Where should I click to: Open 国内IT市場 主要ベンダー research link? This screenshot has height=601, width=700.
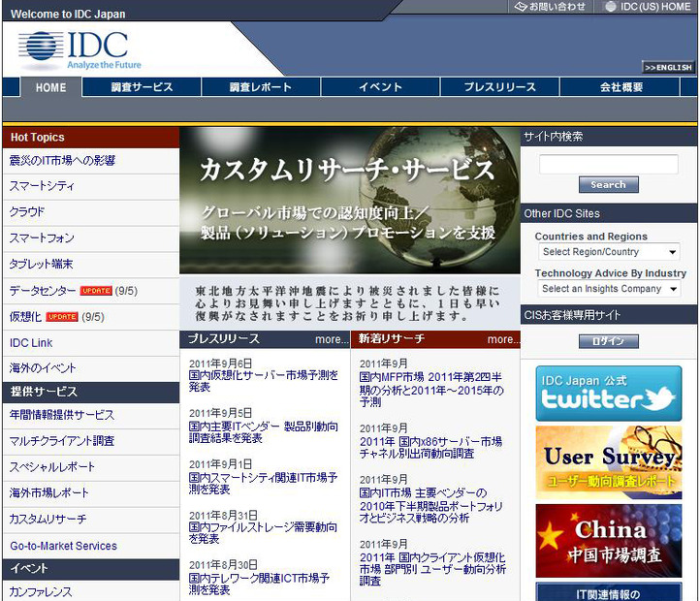[x=430, y=505]
